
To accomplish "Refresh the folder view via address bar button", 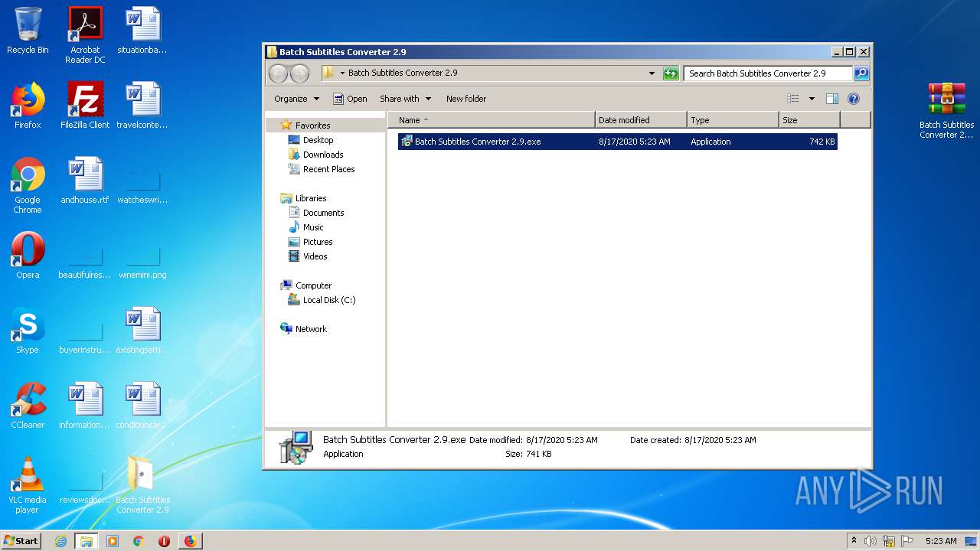I will [671, 73].
